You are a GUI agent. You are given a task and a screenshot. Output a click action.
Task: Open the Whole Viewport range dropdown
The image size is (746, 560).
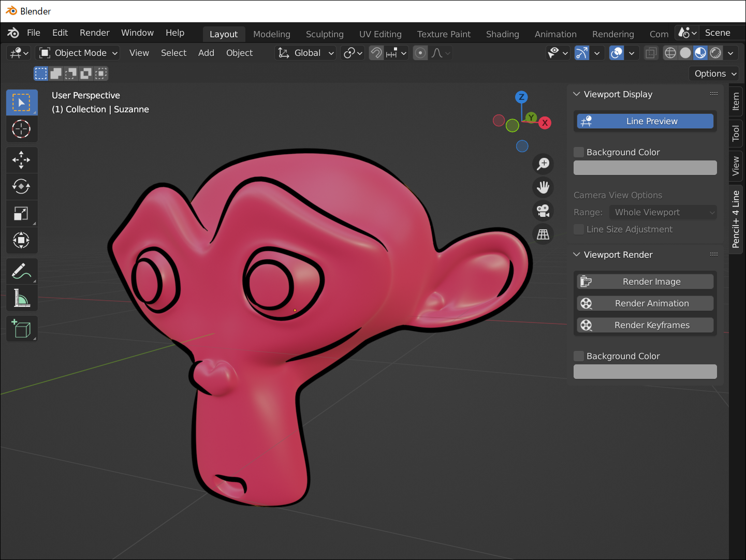(663, 212)
